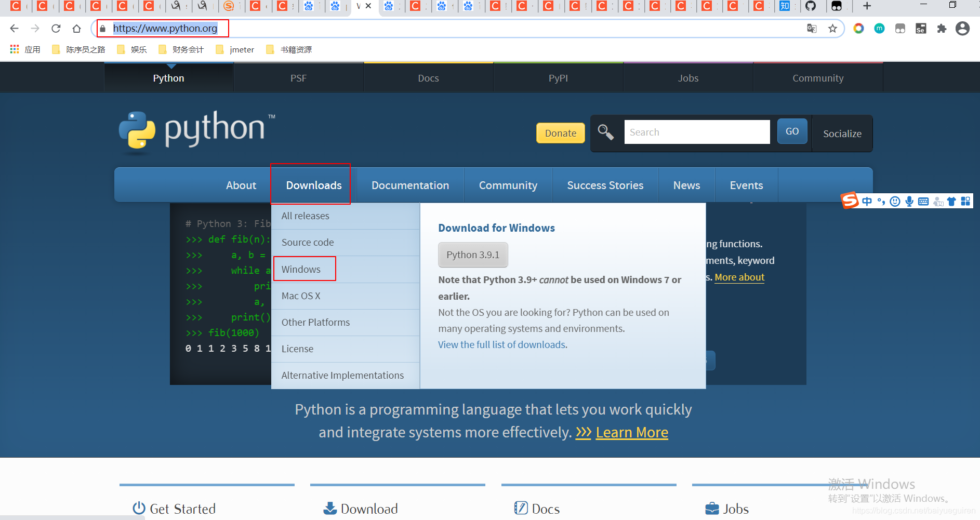Bookmark this page with the star

coord(833,29)
